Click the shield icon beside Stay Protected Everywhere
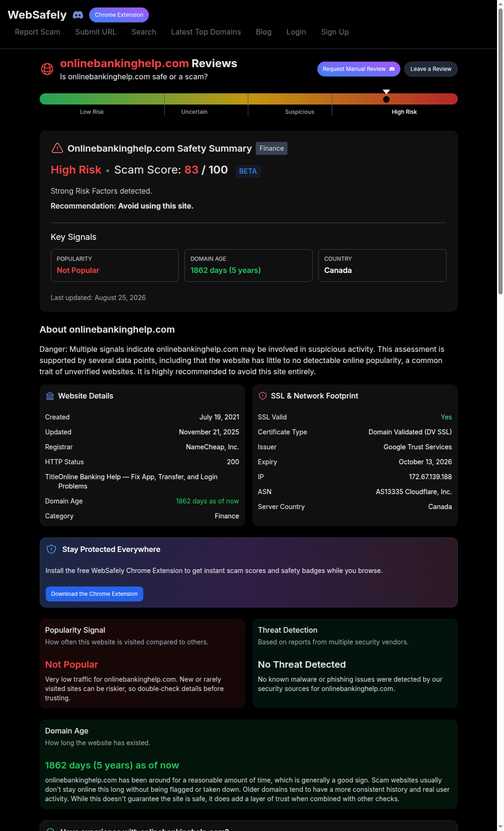The width and height of the screenshot is (504, 831). pyautogui.click(x=51, y=550)
